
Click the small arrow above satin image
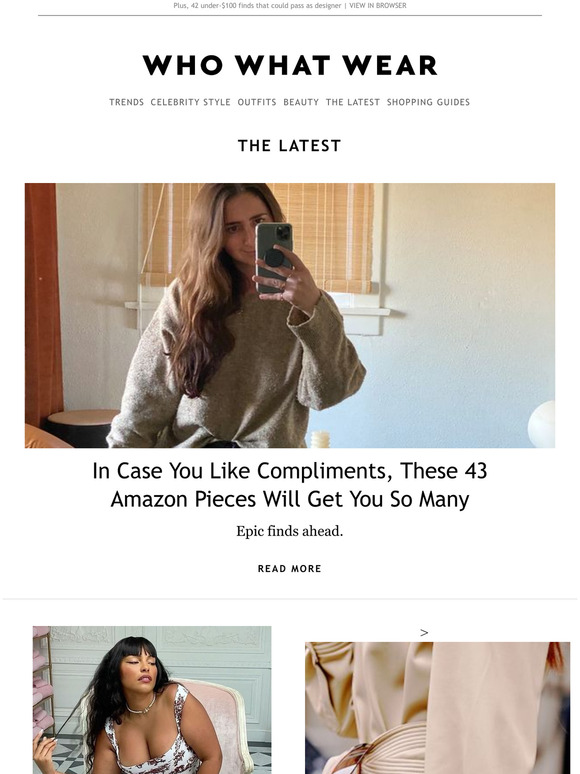pos(424,633)
